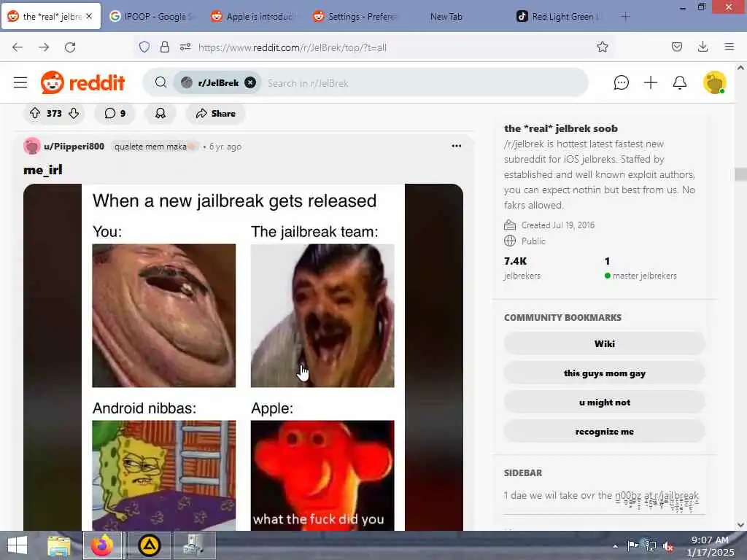Viewport: 747px width, 560px height.
Task: Open taskbar clock showing 9:07 AM
Action: tap(710, 545)
